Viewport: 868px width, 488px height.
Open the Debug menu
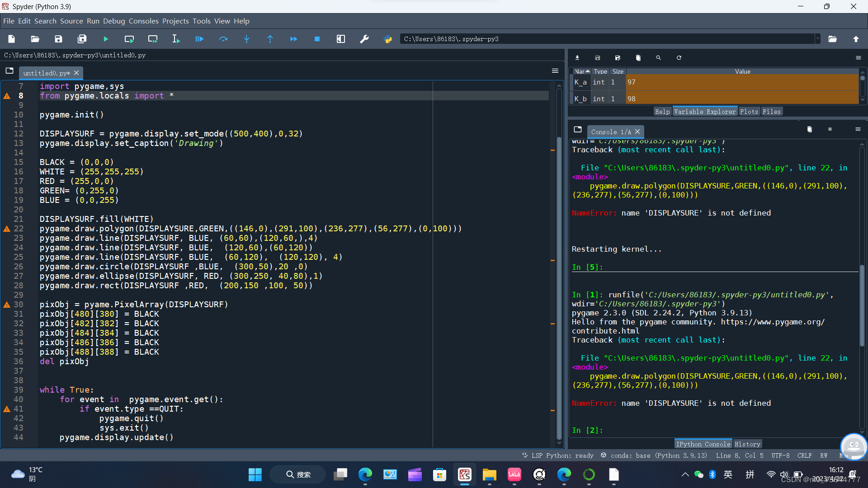[x=113, y=21]
